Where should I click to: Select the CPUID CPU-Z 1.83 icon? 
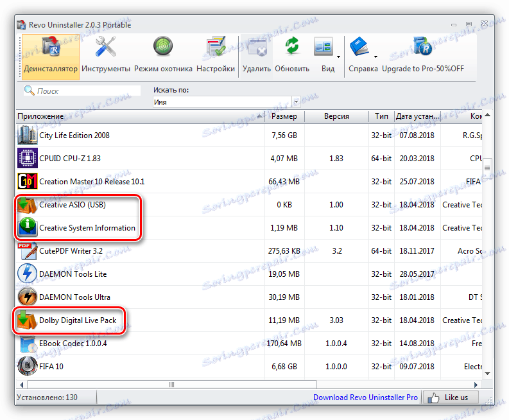[27, 158]
